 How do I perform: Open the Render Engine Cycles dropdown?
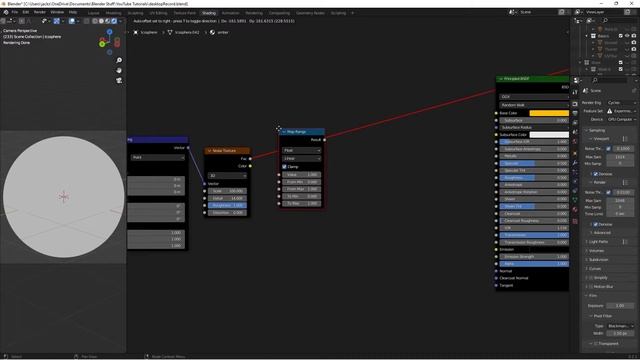pyautogui.click(x=621, y=103)
